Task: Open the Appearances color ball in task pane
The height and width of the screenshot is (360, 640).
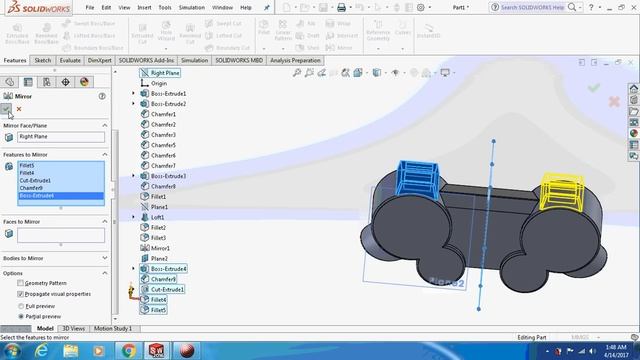Action: 633,133
